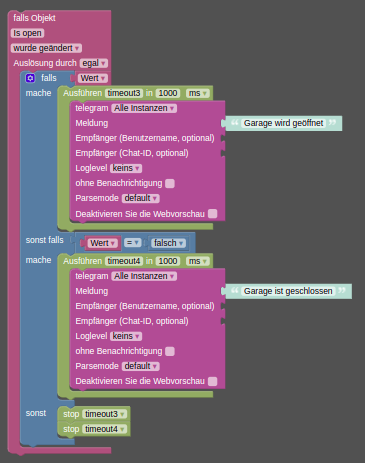Click 'Meldung' label in first telegram block
The height and width of the screenshot is (463, 365).
(92, 123)
